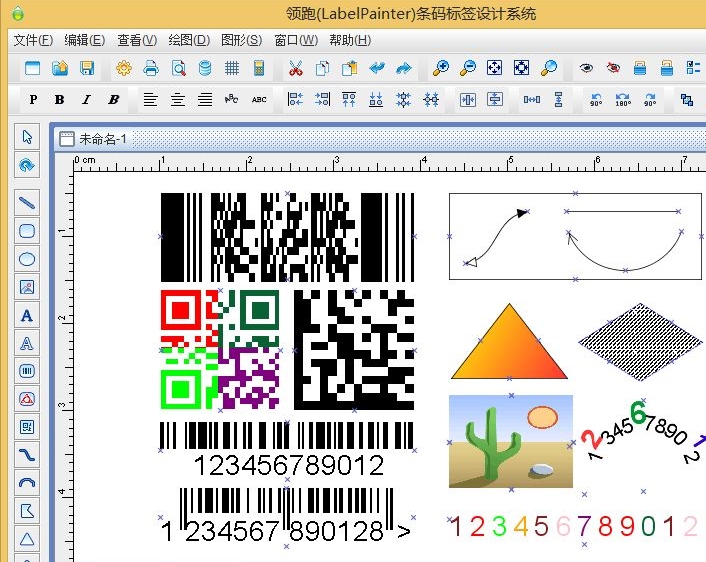
Task: Click the save floppy disk icon
Action: point(87,68)
